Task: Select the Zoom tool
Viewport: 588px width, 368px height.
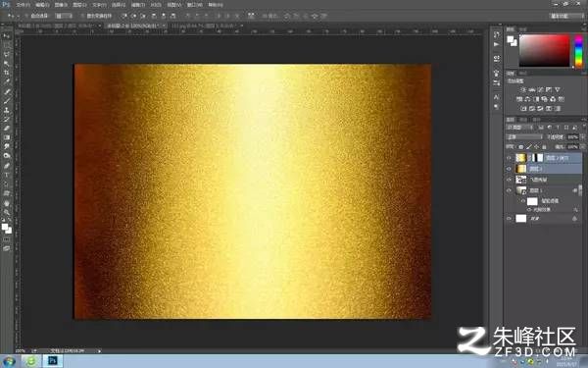Action: point(7,212)
